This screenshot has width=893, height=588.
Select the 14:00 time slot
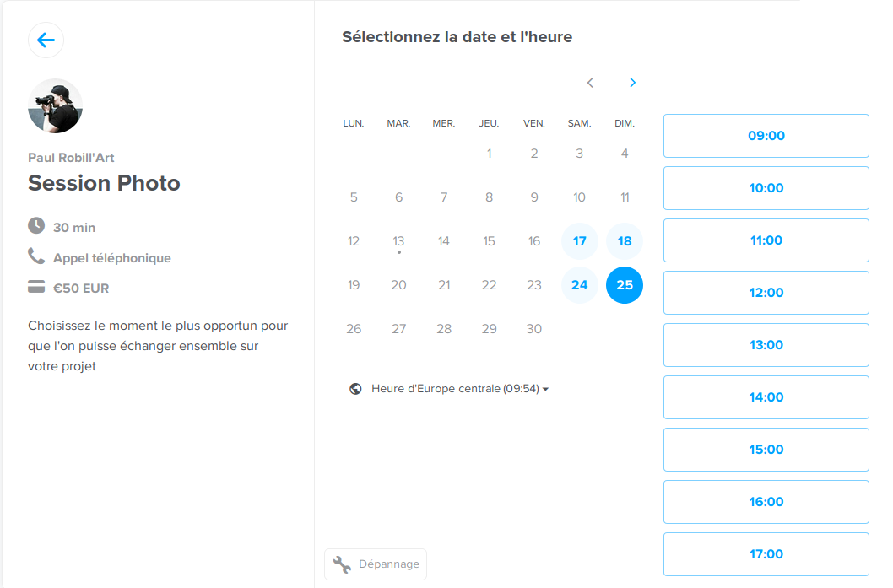point(766,397)
